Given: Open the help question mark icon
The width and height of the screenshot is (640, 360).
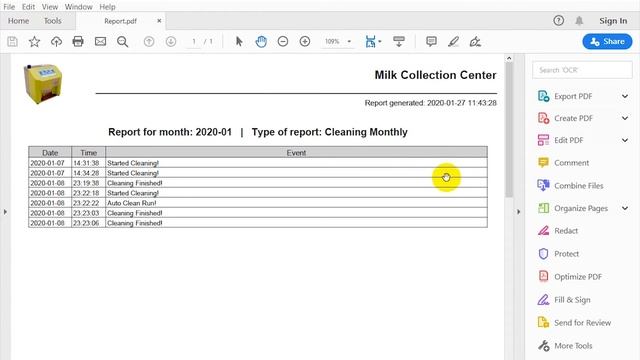Looking at the screenshot, I should (x=559, y=20).
